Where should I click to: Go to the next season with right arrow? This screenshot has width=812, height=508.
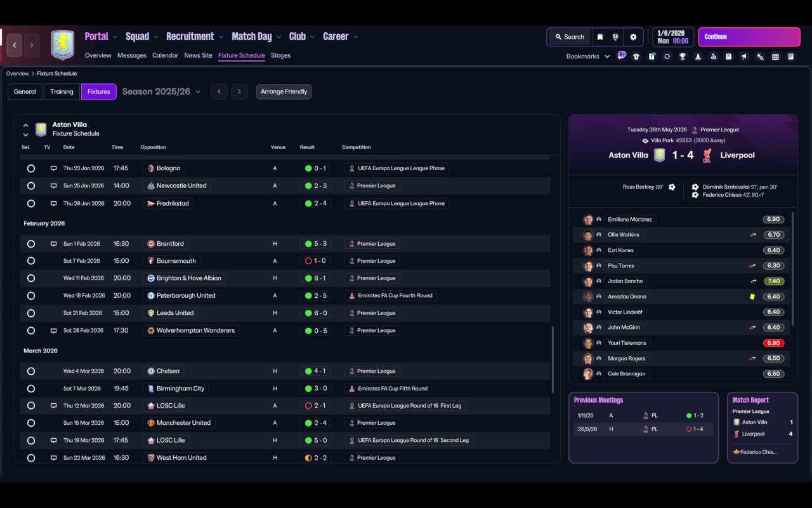(x=239, y=91)
